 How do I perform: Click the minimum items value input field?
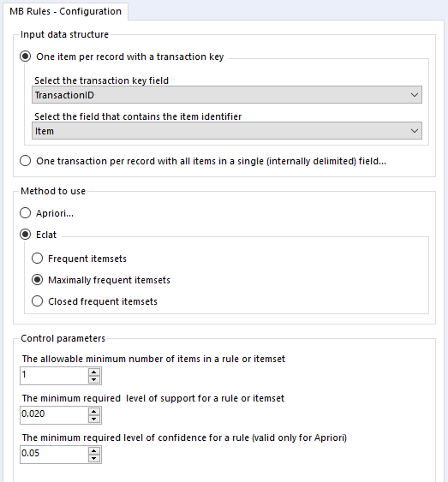click(x=54, y=376)
